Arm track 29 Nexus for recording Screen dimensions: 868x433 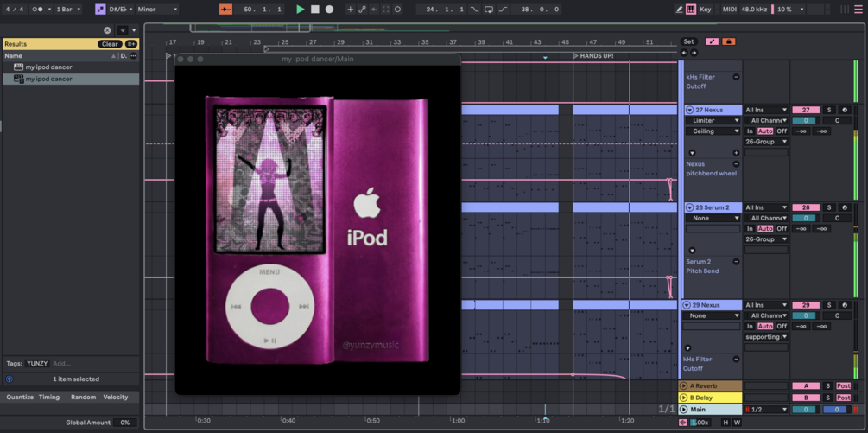point(844,305)
